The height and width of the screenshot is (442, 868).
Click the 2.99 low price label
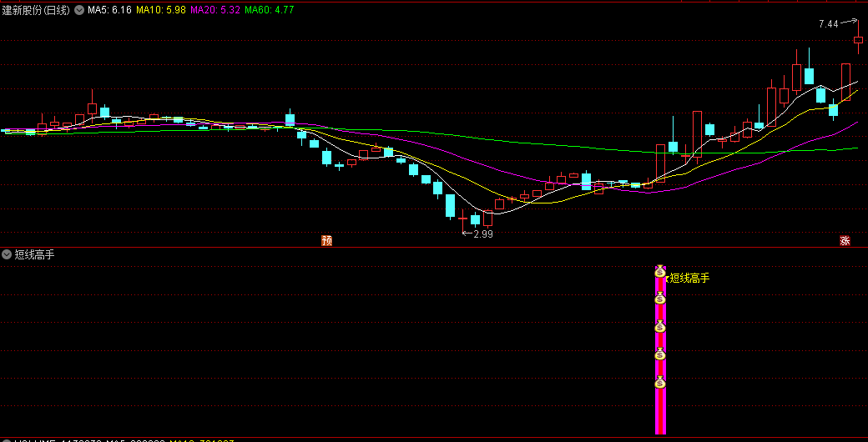tap(482, 234)
